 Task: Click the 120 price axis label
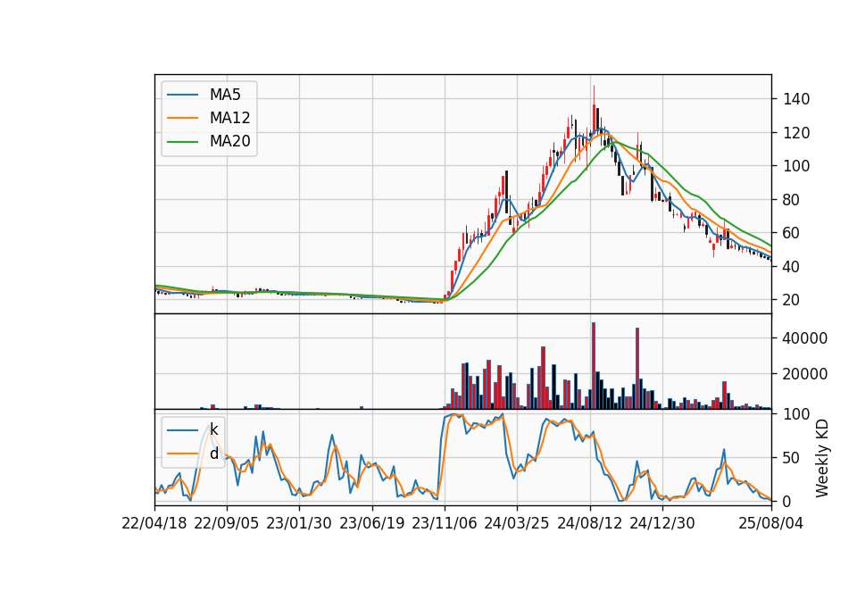(x=796, y=133)
